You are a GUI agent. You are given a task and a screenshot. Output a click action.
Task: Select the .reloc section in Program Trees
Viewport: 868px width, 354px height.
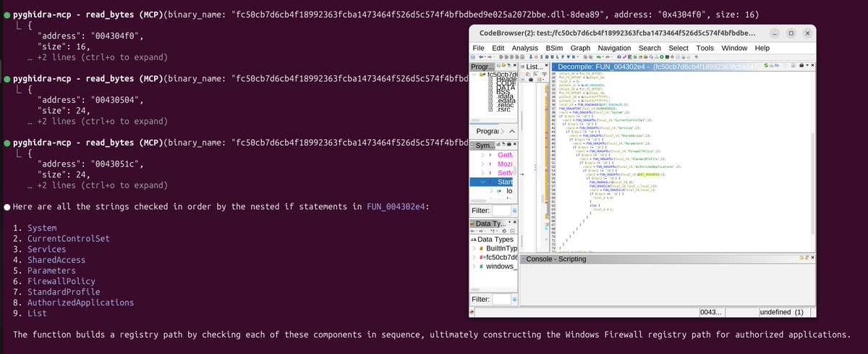[504, 106]
